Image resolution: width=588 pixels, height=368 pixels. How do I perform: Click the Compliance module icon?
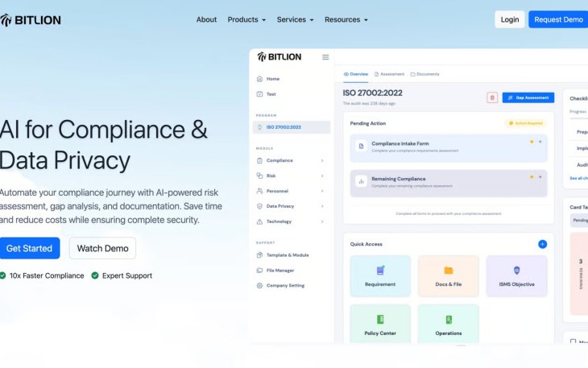click(259, 160)
